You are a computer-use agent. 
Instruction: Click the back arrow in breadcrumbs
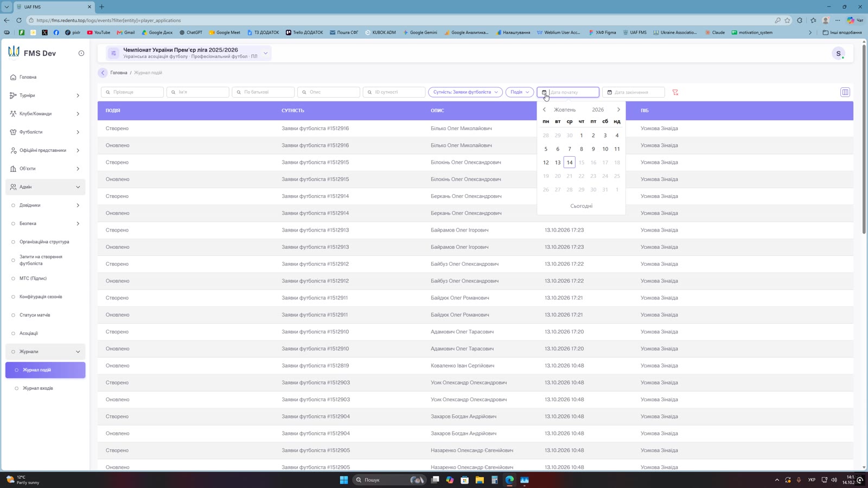pos(103,73)
